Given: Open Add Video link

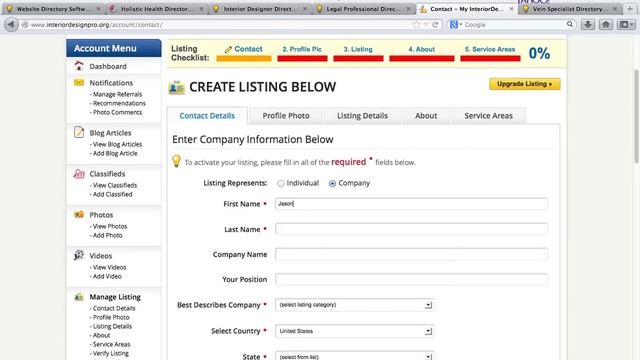Looking at the screenshot, I should (x=107, y=276).
